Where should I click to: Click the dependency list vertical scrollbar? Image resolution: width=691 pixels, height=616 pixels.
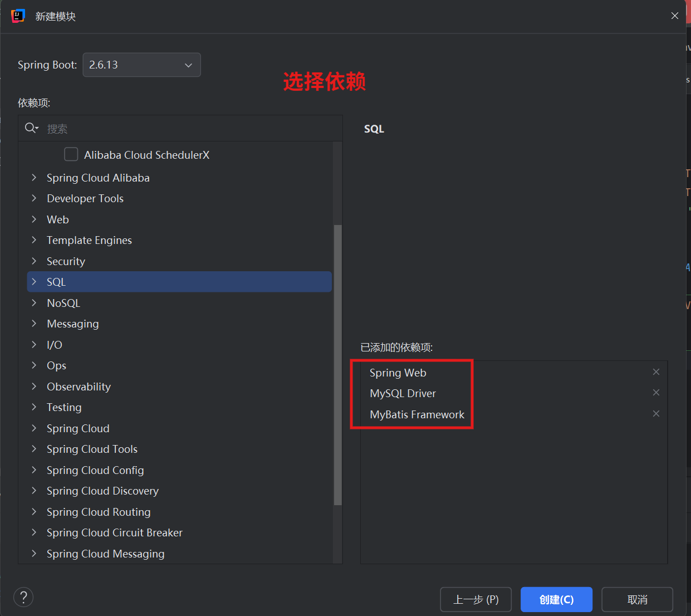[337, 365]
